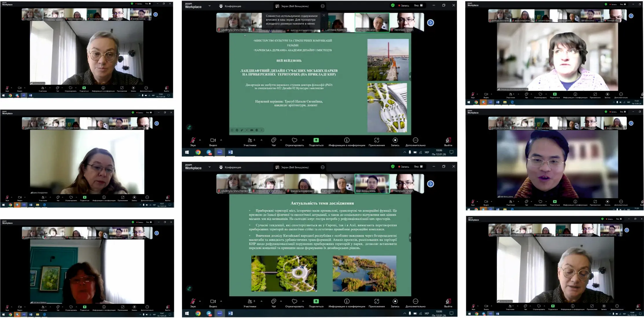Expand video options arrow beside Видео, Актуальність-slide window
Screen dimensions: 644x318
point(221,301)
